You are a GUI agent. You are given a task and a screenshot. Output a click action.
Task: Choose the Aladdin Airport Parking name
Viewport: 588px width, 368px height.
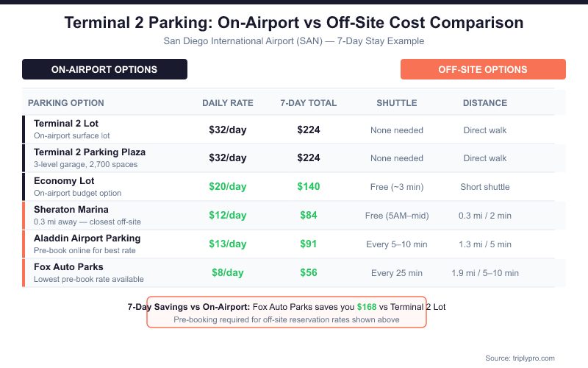[87, 238]
